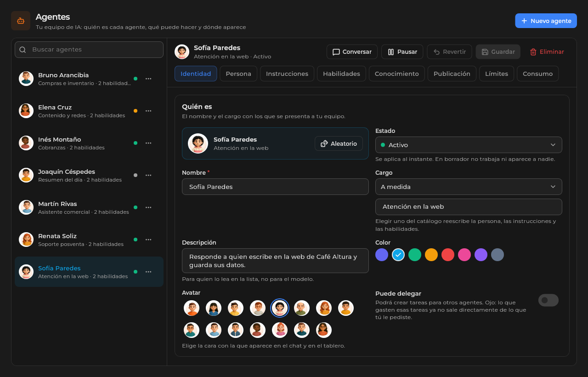Screen dimensions: 588x377
Task: Open the more options menu for Elena Cruz
Action: click(x=148, y=111)
